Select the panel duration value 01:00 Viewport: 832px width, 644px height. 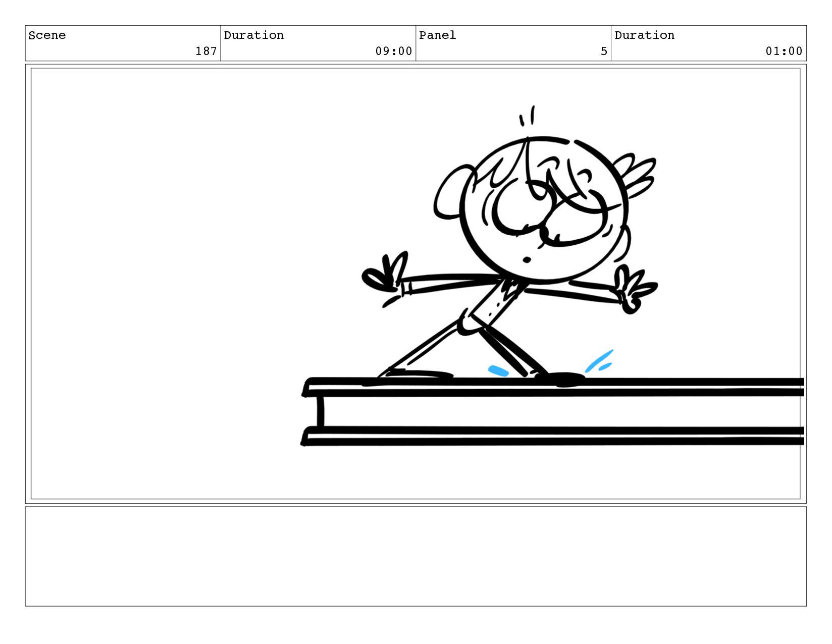[x=784, y=51]
